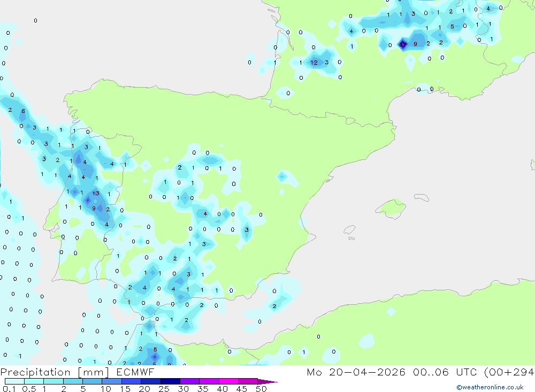Click the '25' legend scale label
This screenshot has height=392, width=535.
coord(164,389)
